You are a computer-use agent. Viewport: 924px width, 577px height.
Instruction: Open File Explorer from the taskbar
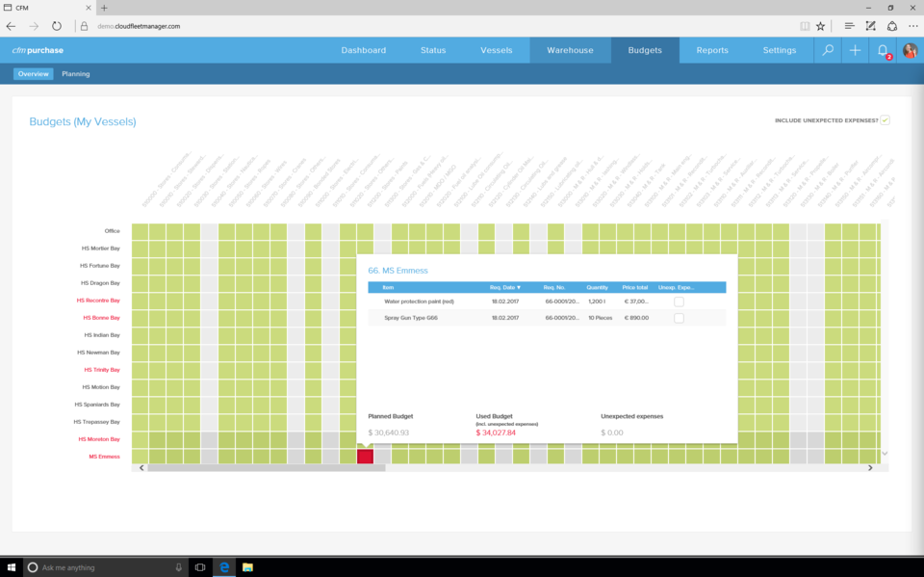[247, 567]
